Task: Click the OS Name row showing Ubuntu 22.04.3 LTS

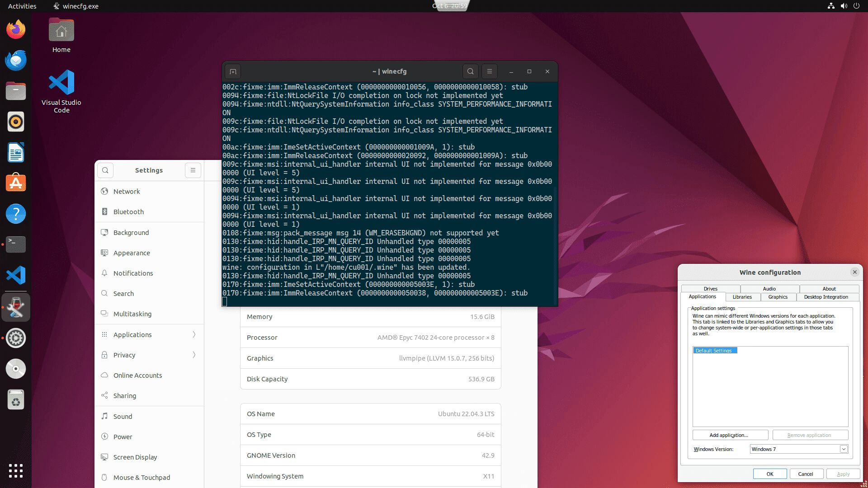Action: [371, 414]
